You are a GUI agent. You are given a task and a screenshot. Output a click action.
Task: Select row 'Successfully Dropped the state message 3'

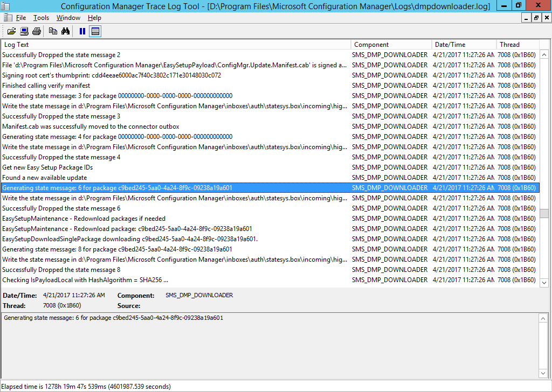pyautogui.click(x=270, y=116)
